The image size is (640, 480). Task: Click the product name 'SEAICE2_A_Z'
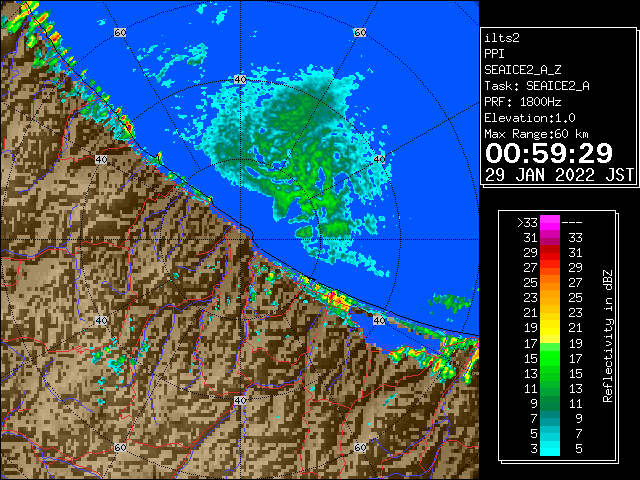pos(523,70)
